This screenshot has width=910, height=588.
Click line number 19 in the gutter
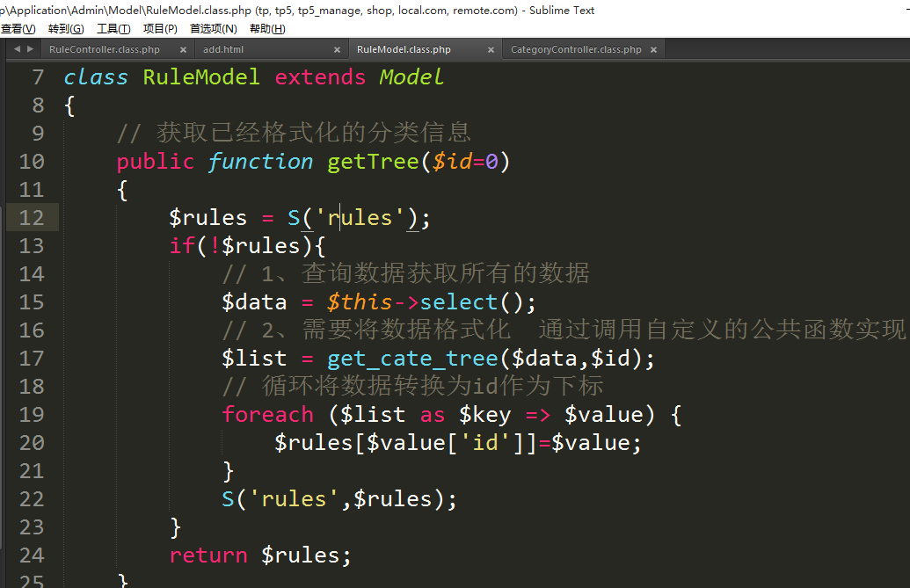(x=31, y=415)
